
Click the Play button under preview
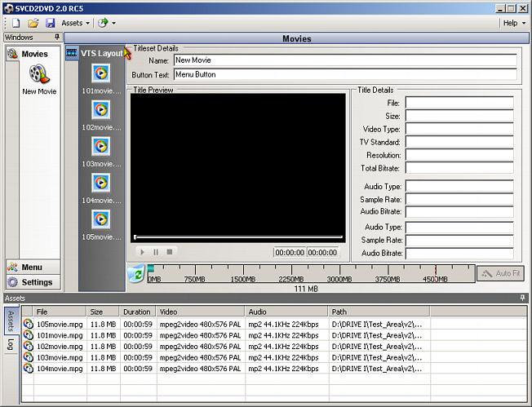pos(142,252)
